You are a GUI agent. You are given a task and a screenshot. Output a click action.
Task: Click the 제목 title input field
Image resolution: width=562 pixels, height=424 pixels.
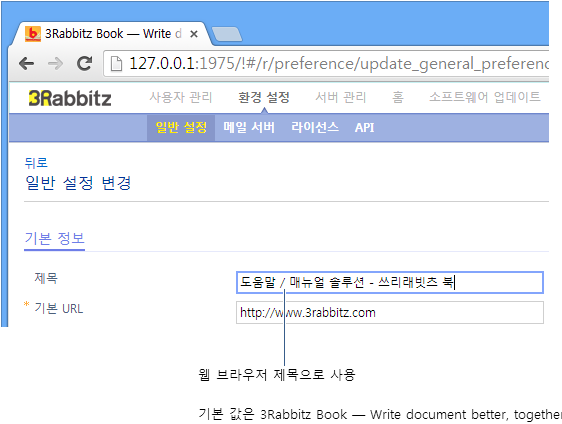click(390, 282)
